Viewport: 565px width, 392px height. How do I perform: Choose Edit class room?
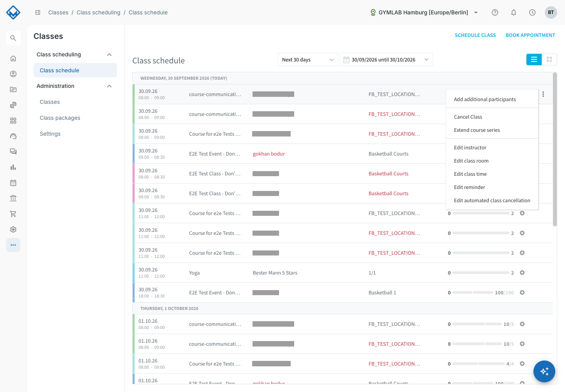(492, 161)
